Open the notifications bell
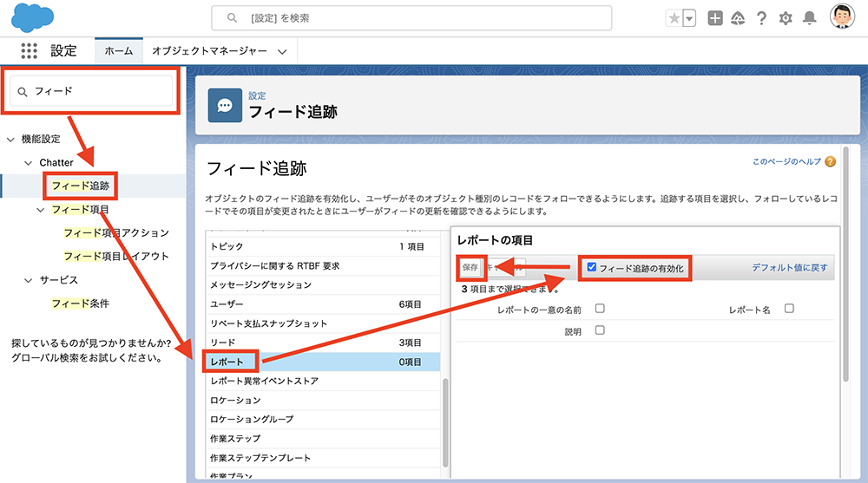Viewport: 868px width, 483px height. coord(809,18)
